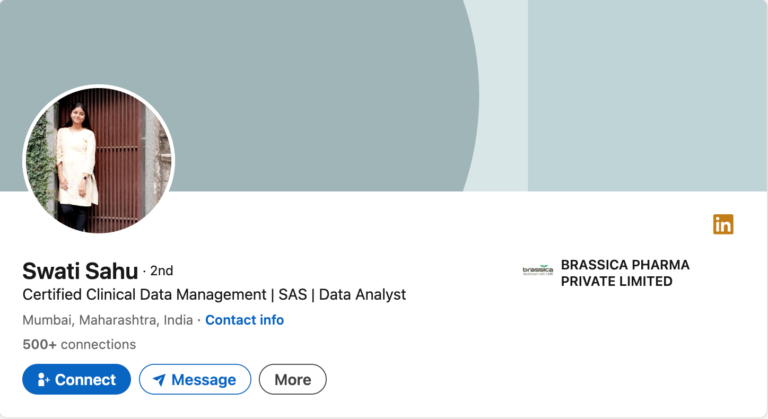
Task: Click the LinkedIn logo icon on the card
Action: click(723, 225)
